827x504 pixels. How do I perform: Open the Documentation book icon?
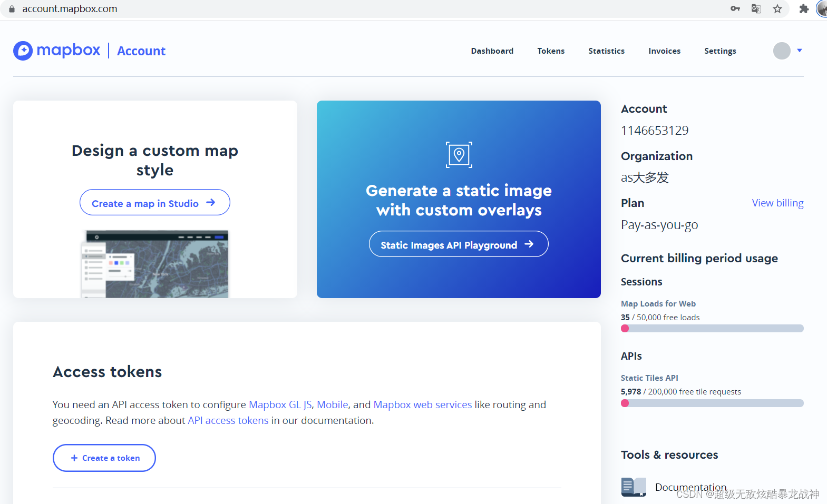(x=634, y=487)
